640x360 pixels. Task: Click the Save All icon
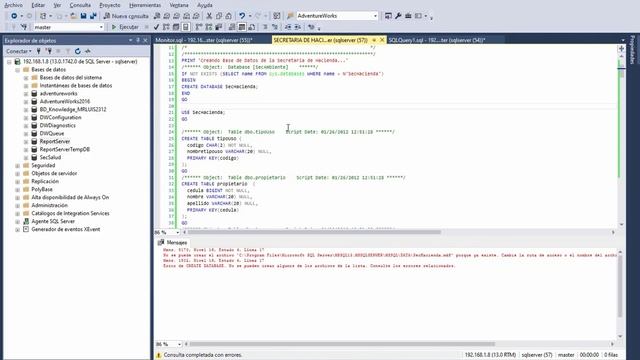click(x=93, y=16)
